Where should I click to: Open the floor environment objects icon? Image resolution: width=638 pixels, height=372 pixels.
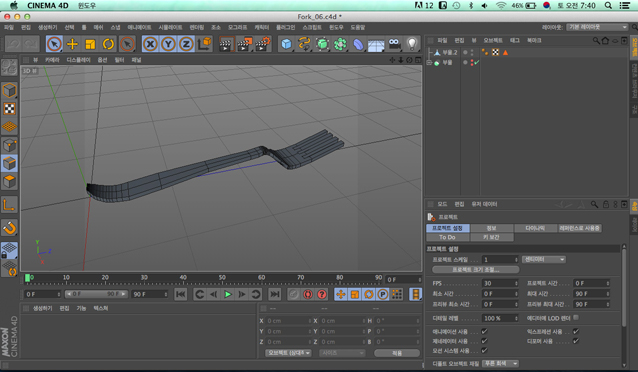coord(376,45)
